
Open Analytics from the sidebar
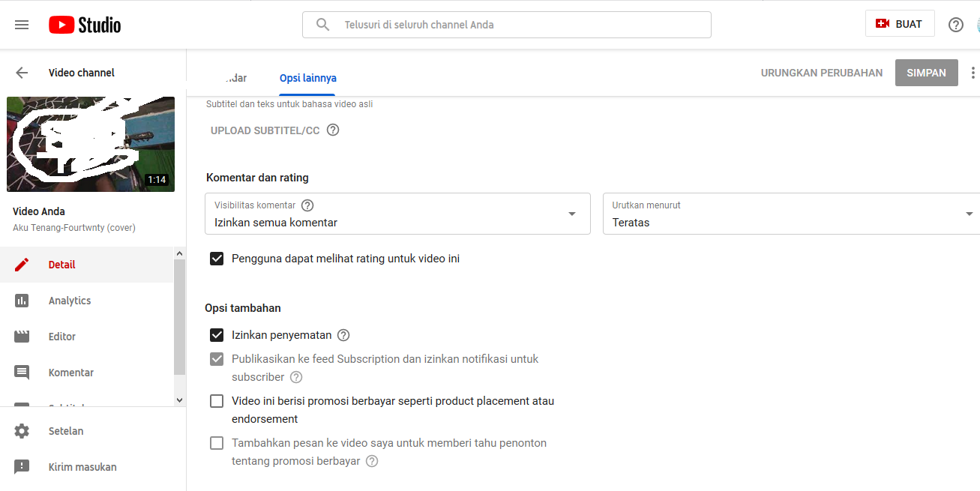(x=69, y=301)
